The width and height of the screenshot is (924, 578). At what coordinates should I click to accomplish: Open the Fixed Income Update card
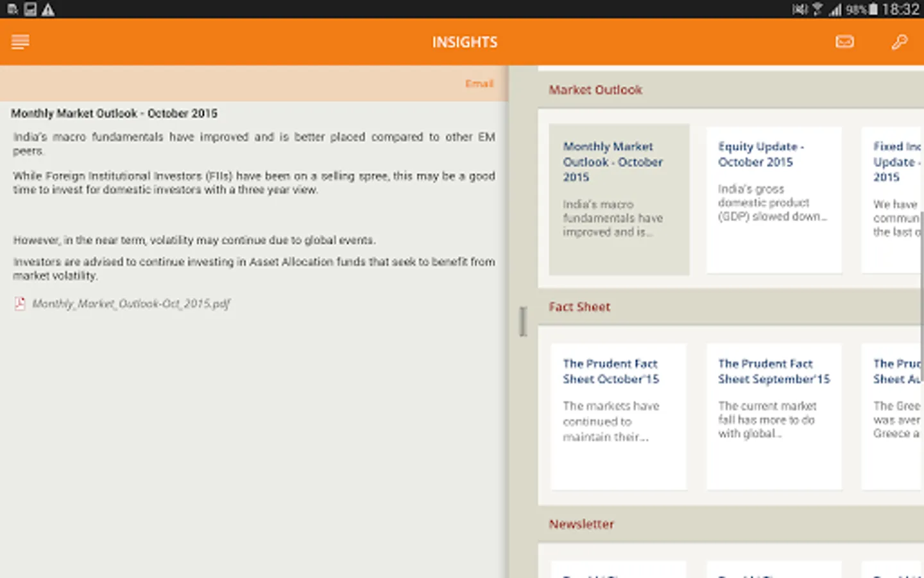(x=893, y=199)
